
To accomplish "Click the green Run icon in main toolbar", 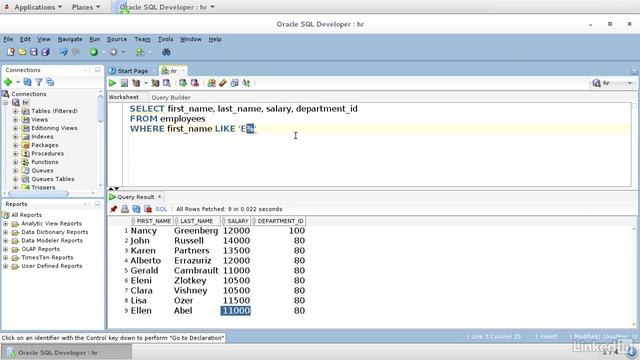I will [x=94, y=52].
